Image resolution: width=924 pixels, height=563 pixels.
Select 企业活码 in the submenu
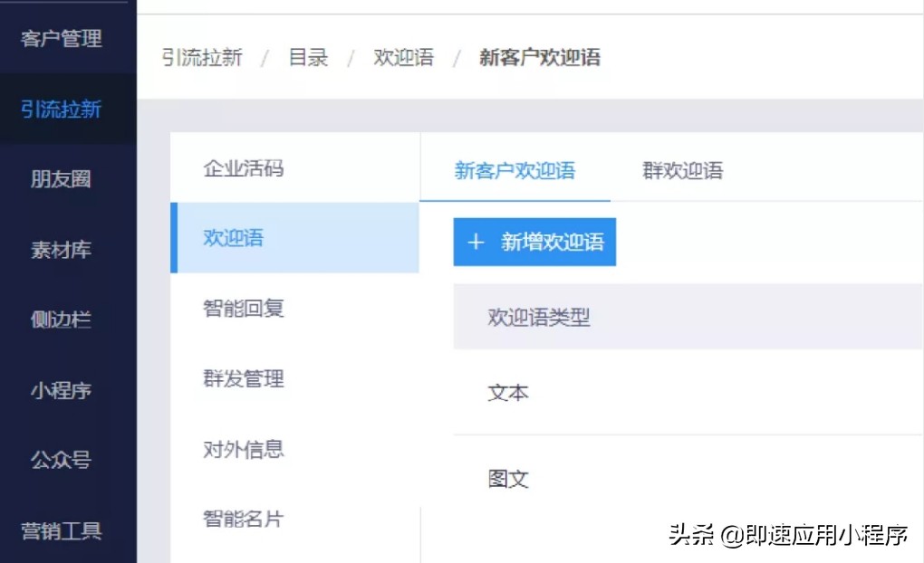(x=243, y=169)
